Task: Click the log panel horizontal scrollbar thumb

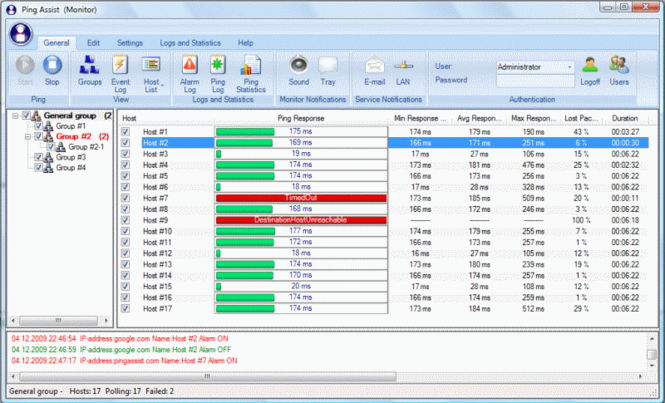Action: click(x=207, y=376)
